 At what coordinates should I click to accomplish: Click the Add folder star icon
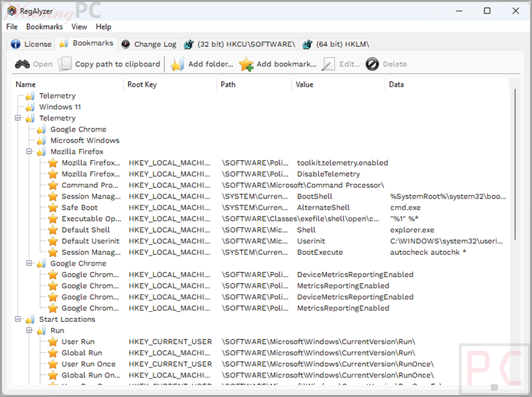coord(178,64)
